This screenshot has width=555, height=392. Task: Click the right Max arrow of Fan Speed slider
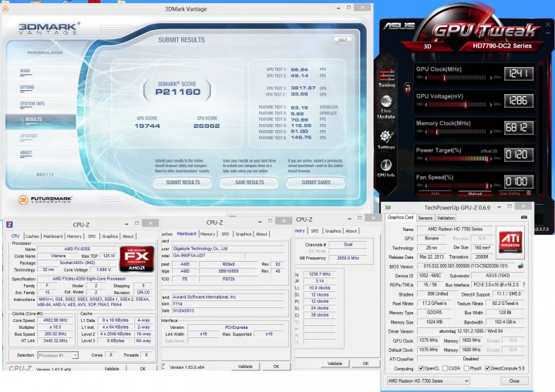(491, 186)
